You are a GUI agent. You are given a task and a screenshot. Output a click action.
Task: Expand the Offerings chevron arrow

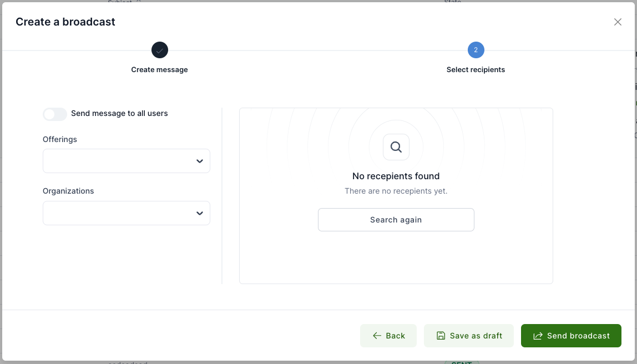[200, 161]
